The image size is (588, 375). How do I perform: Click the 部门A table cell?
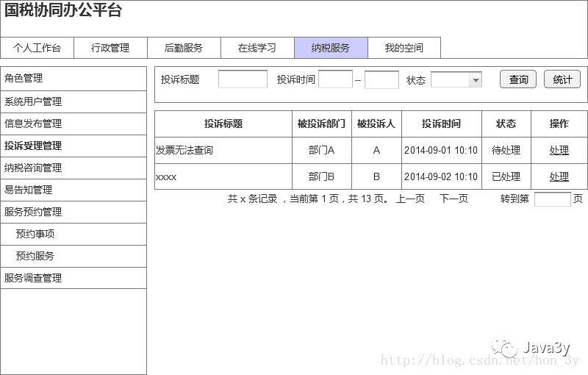point(322,151)
